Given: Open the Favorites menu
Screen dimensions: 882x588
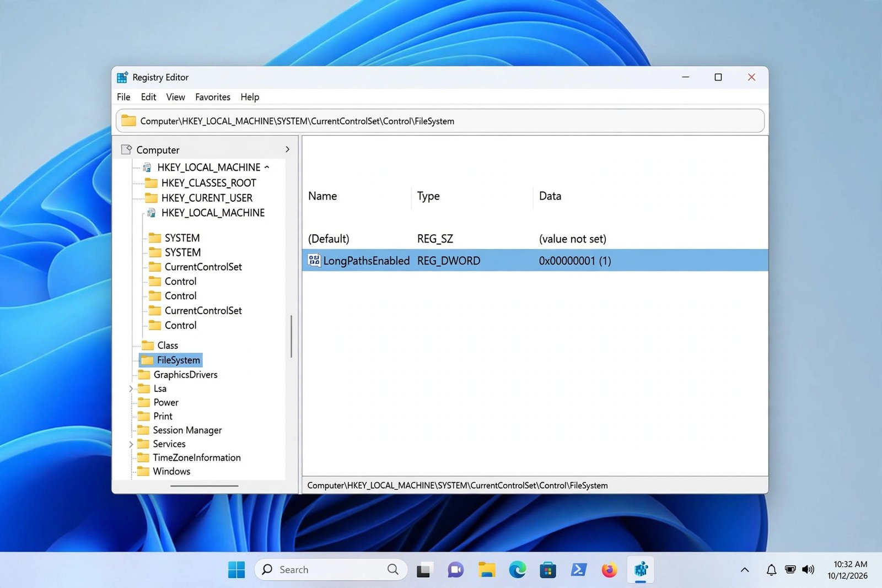Looking at the screenshot, I should [x=213, y=97].
